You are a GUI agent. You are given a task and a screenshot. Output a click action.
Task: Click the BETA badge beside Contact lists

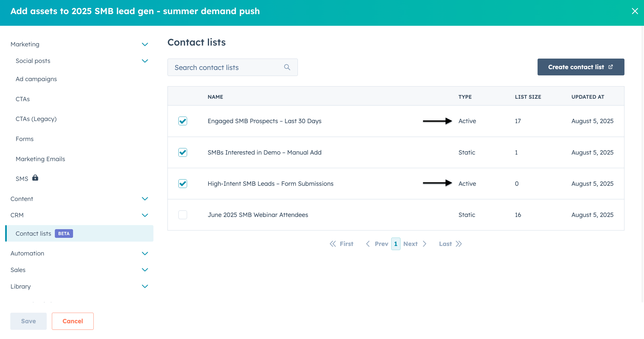click(x=64, y=233)
